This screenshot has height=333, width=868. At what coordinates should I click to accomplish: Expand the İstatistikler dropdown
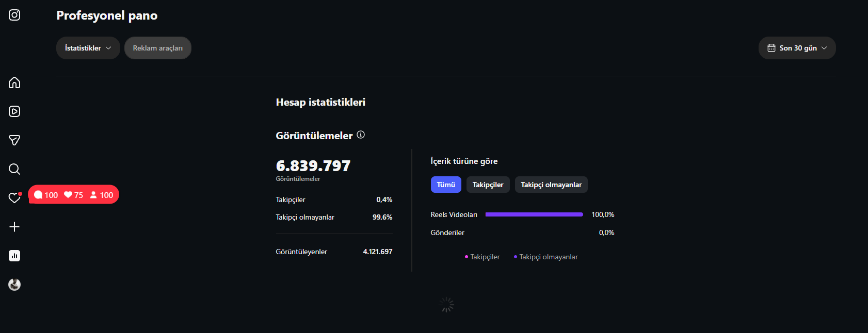click(88, 48)
